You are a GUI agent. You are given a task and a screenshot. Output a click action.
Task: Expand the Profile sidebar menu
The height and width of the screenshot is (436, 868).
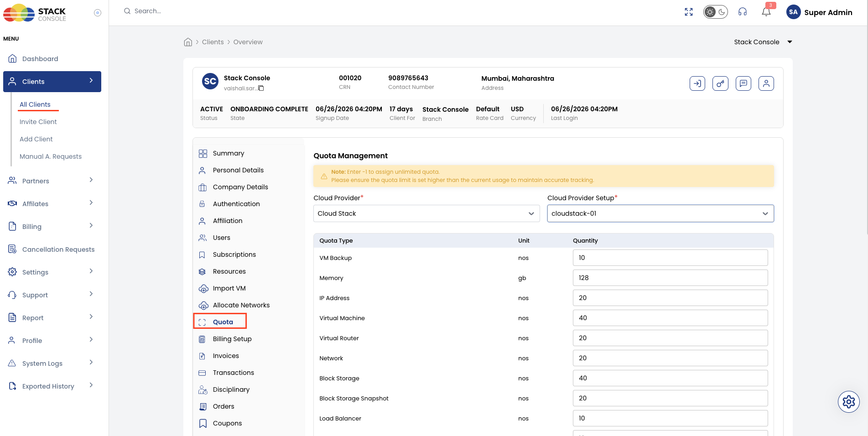52,341
